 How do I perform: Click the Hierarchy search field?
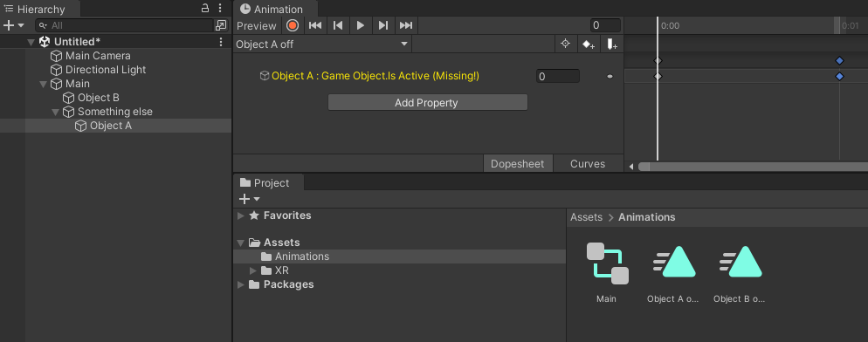125,25
